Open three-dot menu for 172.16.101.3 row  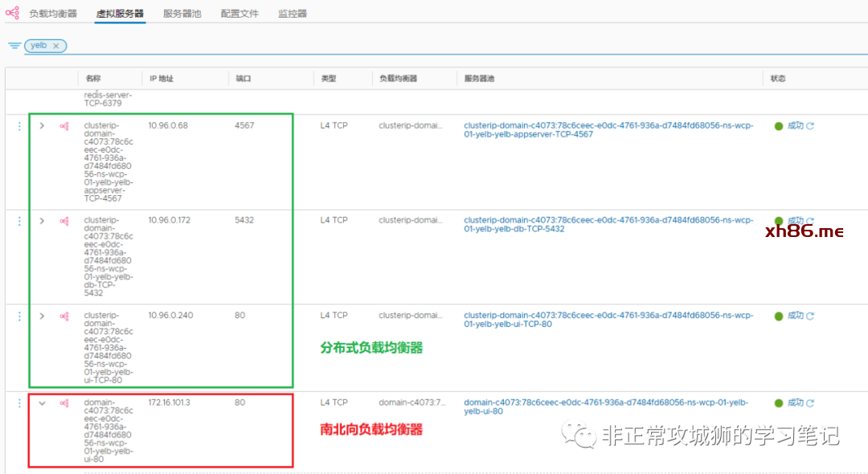pyautogui.click(x=19, y=403)
